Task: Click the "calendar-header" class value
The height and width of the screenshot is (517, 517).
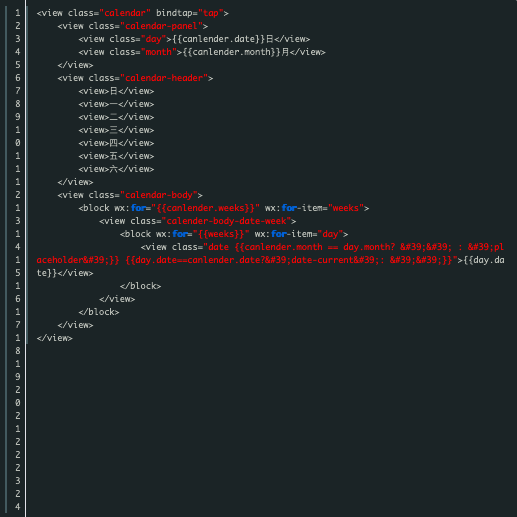Action: click(x=164, y=78)
